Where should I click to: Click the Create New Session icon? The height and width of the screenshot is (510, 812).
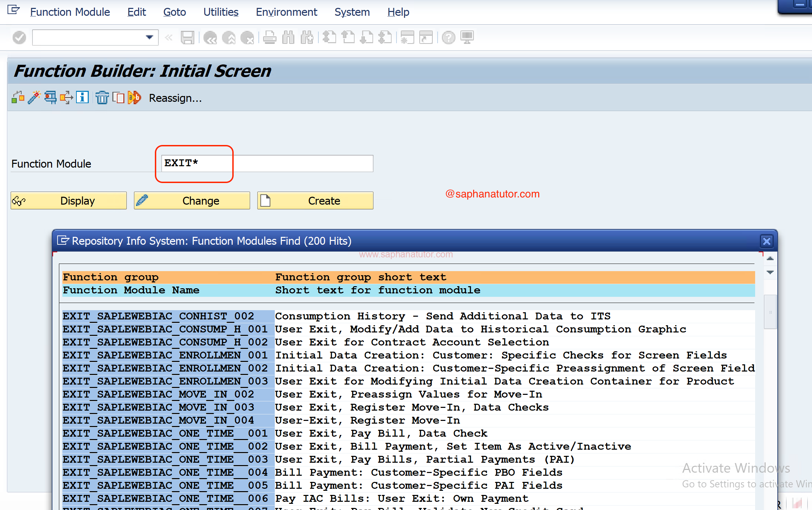407,37
